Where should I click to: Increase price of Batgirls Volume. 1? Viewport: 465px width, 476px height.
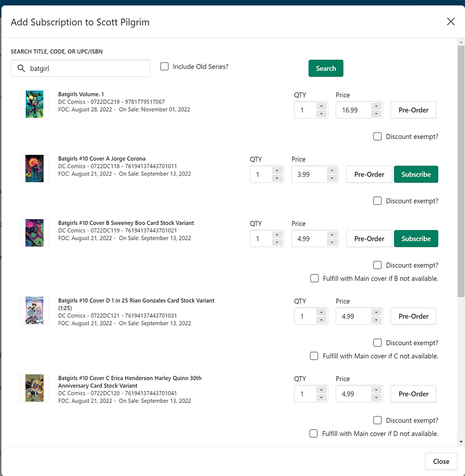(x=376, y=106)
